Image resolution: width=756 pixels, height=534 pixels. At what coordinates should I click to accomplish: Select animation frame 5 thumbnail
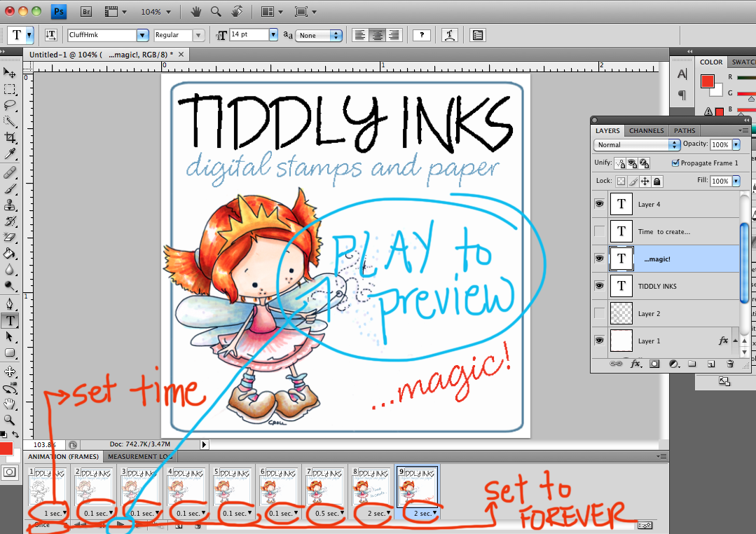click(x=233, y=487)
